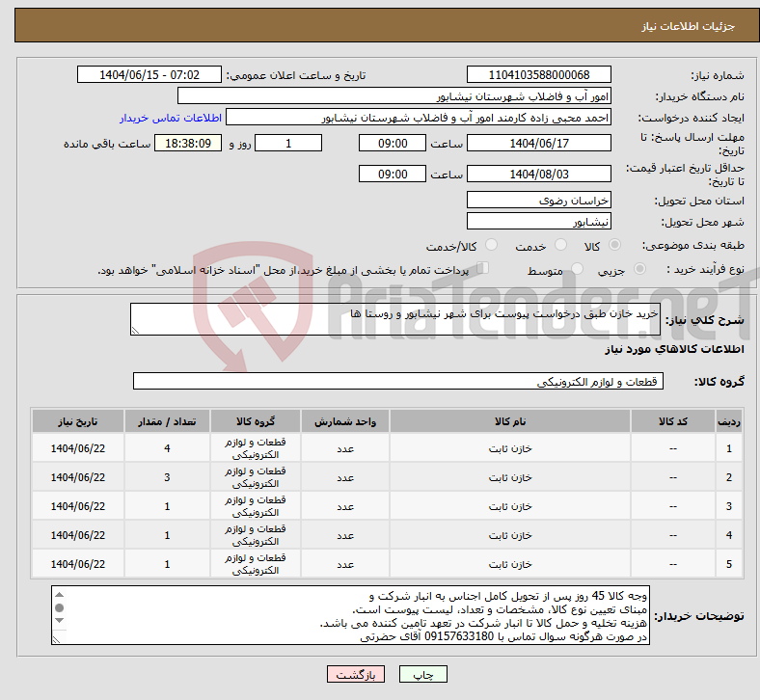This screenshot has height=700, width=760.
Task: Click the تاریخ نیاز column header
Action: coord(78,421)
